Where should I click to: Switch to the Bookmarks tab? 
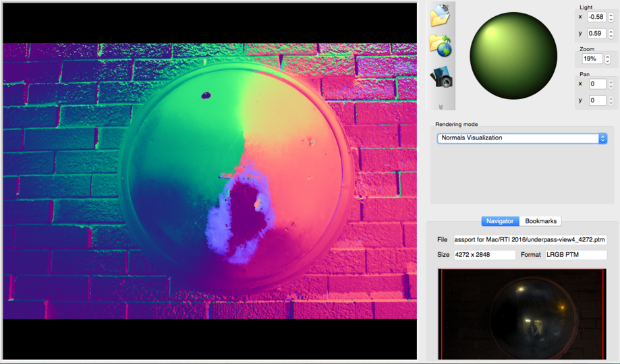click(540, 221)
